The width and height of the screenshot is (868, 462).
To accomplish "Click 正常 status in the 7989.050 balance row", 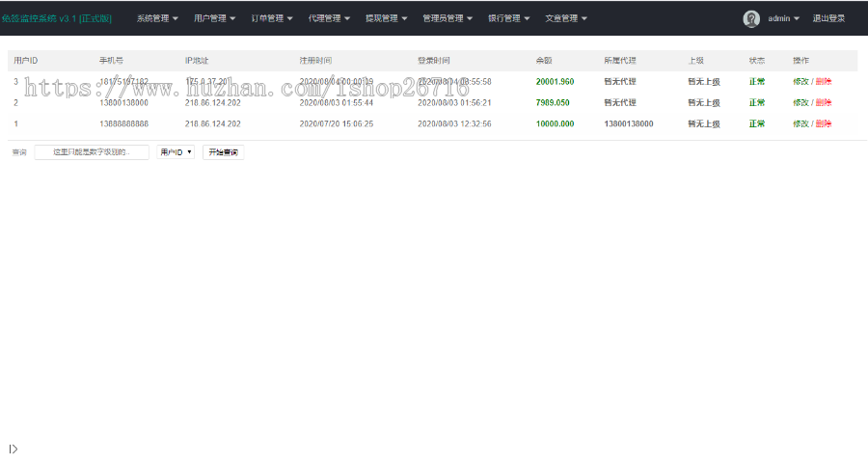I will [757, 102].
